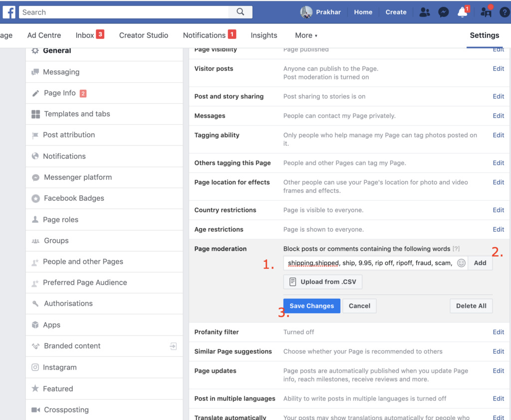Edit the Age restrictions setting
This screenshot has width=511, height=420.
[x=499, y=230]
